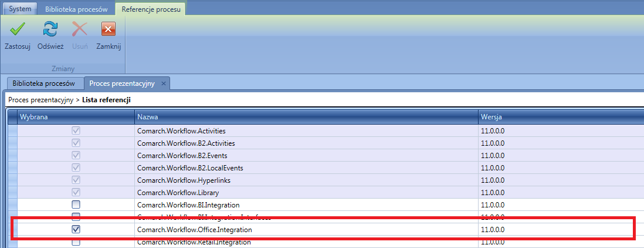
Task: Uncheck the Comarch.Workflow.Office.Integration checkbox
Action: pos(76,230)
